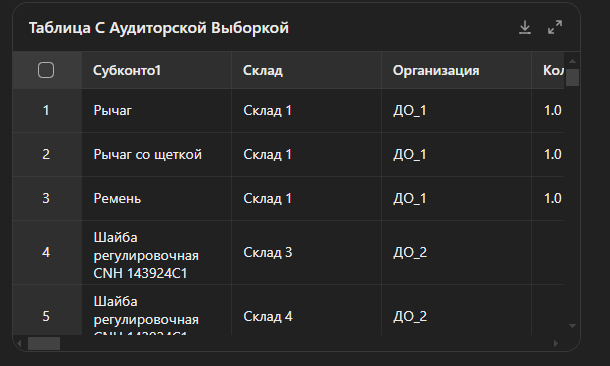
Task: Click the vertical scrollbar thumb
Action: click(572, 77)
